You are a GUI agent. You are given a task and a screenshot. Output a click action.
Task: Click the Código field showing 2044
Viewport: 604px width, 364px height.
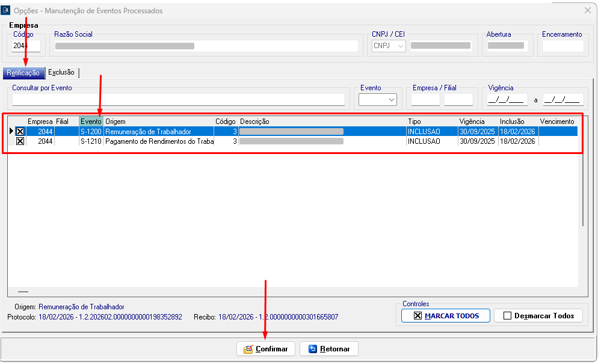26,46
